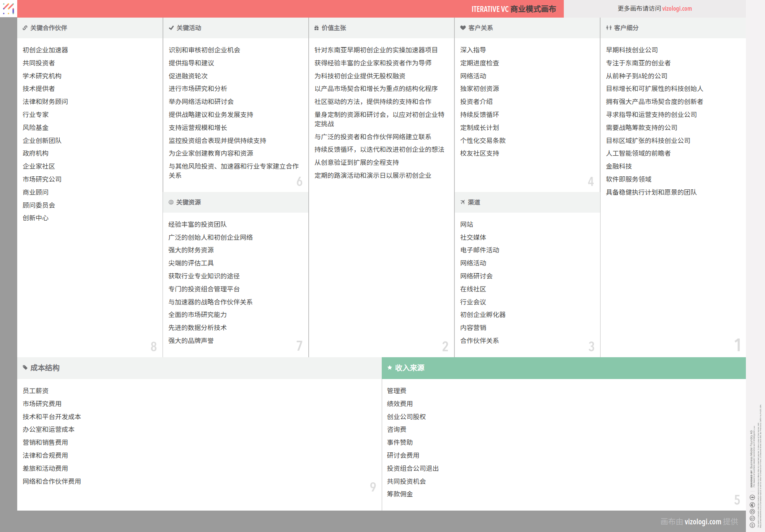This screenshot has width=765, height=532.
Task: Open the vizologi.com link at top right
Action: [677, 8]
